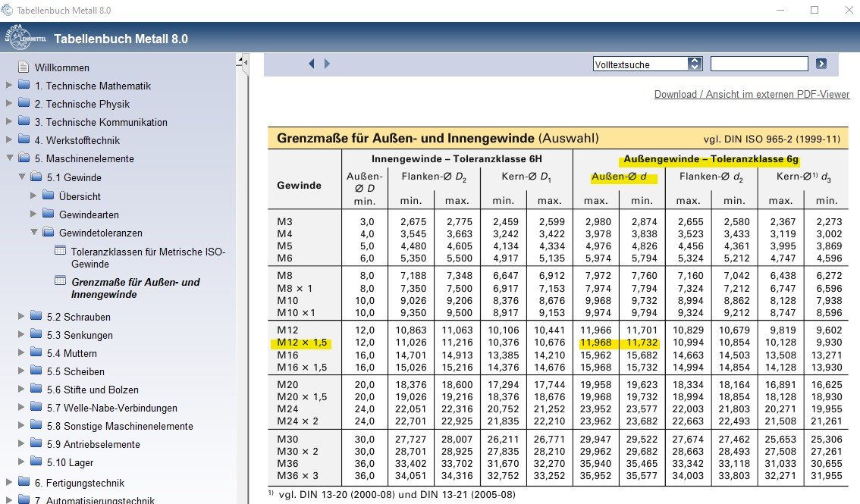Expand 3. Technische Kommunikation tree arrow
Viewport: 860px width, 504px height.
point(9,121)
